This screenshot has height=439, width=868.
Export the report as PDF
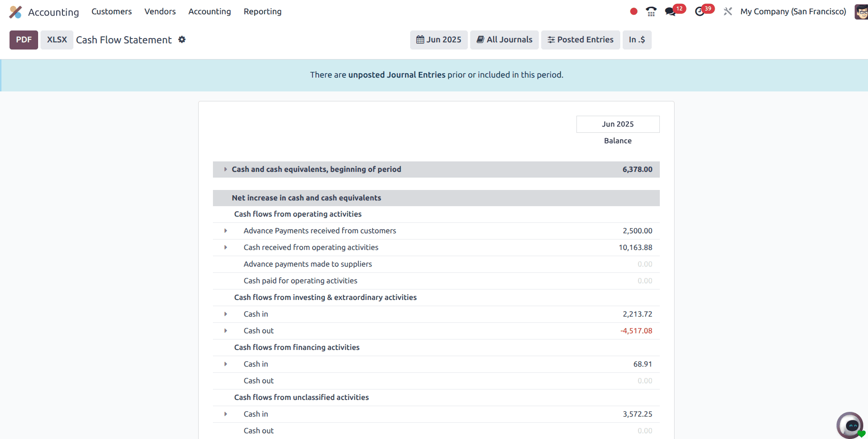point(24,40)
